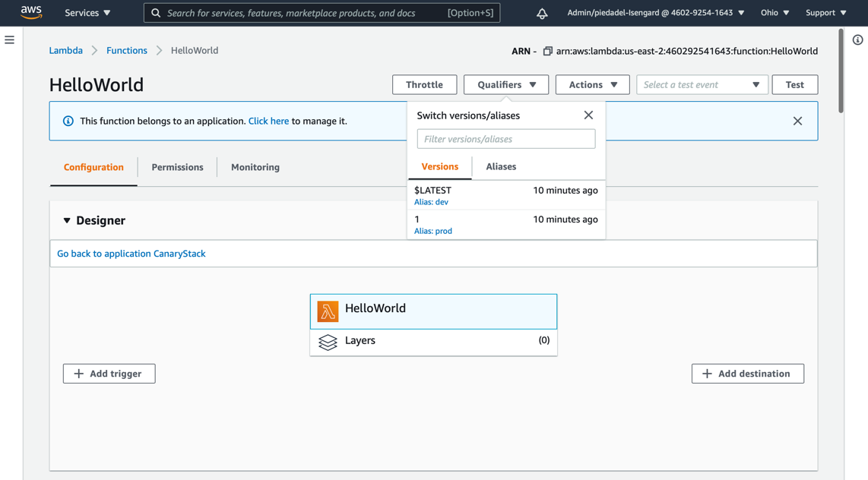Screen dimensions: 868x480
Task: Open the Actions dropdown
Action: tap(592, 84)
